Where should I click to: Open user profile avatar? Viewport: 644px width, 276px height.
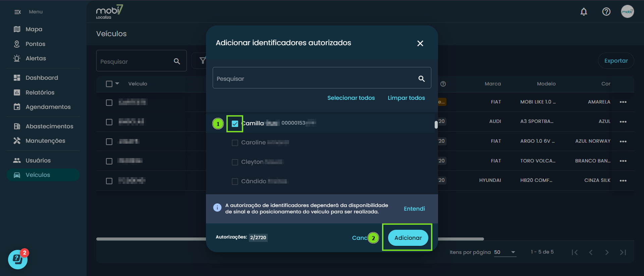coord(627,12)
